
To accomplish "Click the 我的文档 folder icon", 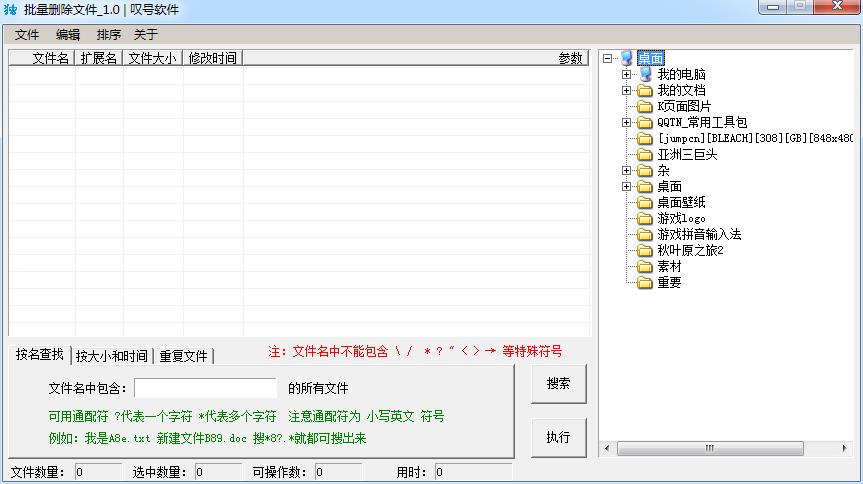I will click(644, 90).
